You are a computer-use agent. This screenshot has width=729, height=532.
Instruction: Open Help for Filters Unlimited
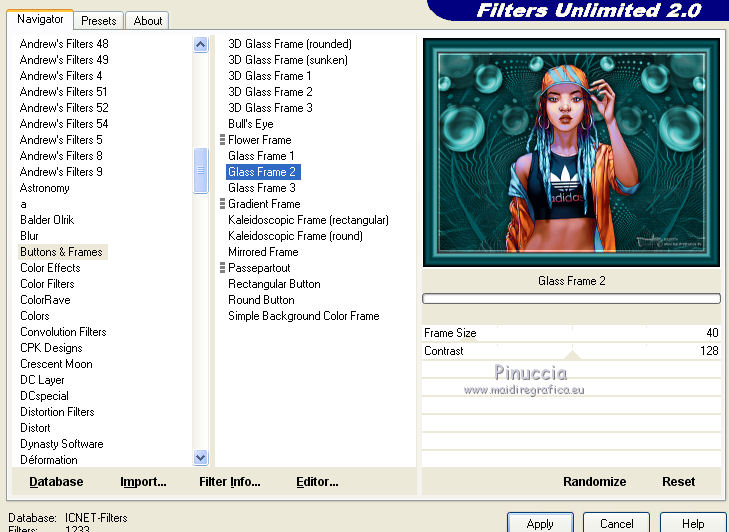tap(693, 524)
